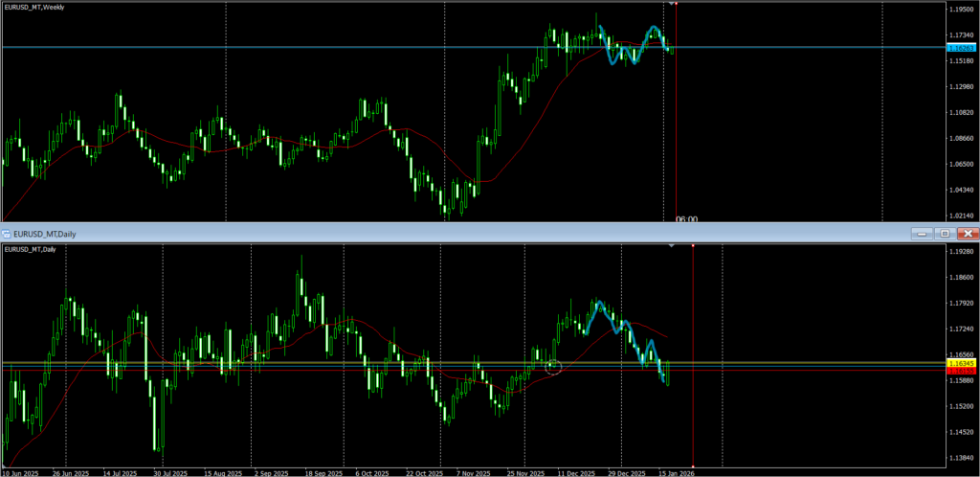980x477 pixels.
Task: Minimize the EURUSD_MT,Daily chart window
Action: (924, 234)
